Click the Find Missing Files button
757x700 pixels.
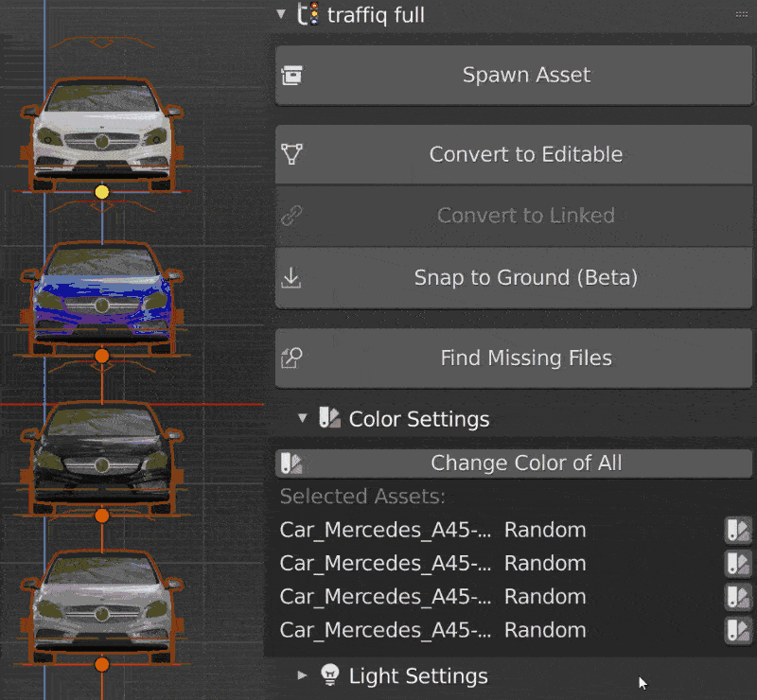(x=514, y=359)
